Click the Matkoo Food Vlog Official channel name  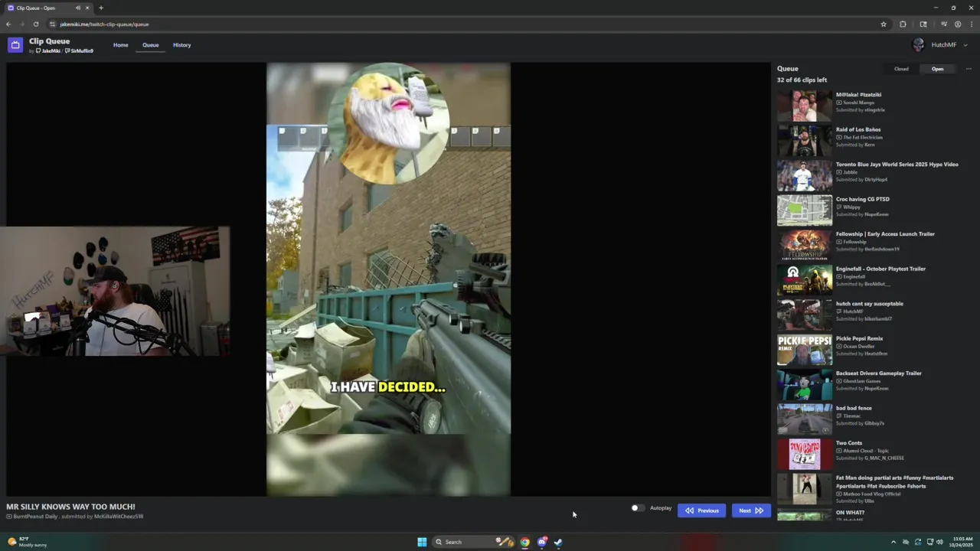(873, 494)
